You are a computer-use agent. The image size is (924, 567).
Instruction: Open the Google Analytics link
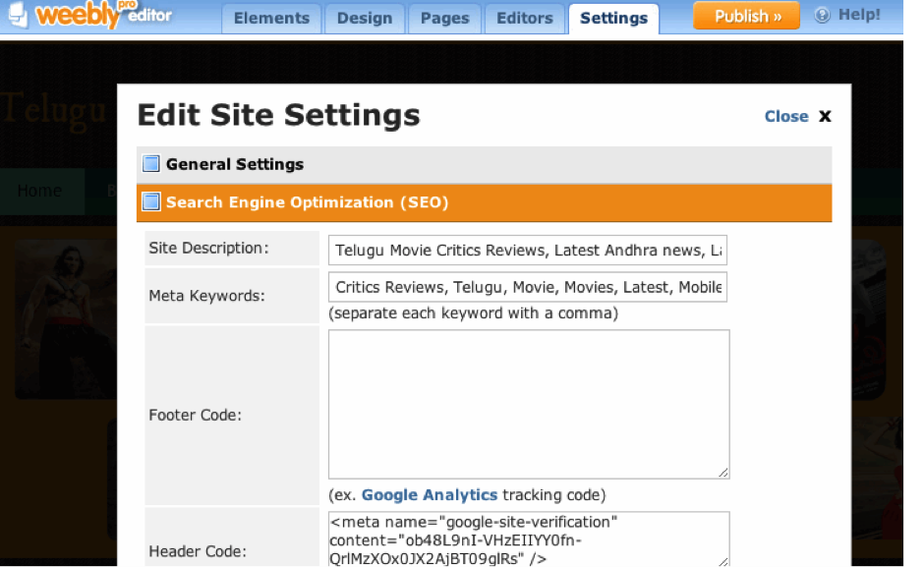pos(429,495)
